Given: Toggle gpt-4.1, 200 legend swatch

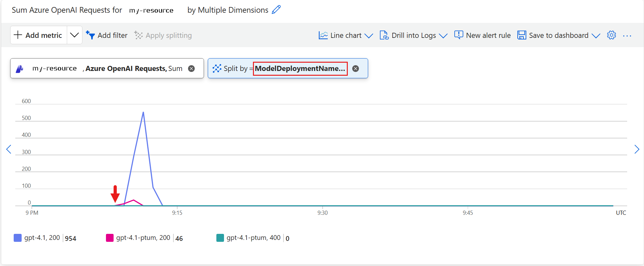Looking at the screenshot, I should click(17, 238).
